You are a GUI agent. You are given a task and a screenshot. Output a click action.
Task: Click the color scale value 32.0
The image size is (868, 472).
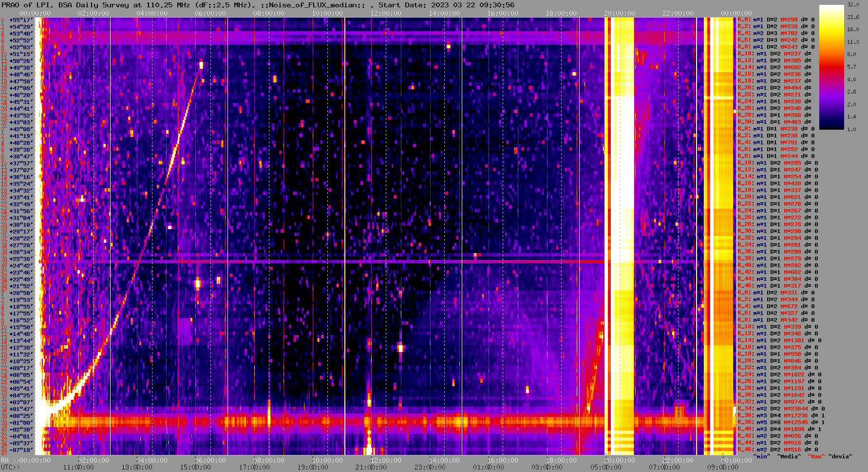(x=853, y=4)
